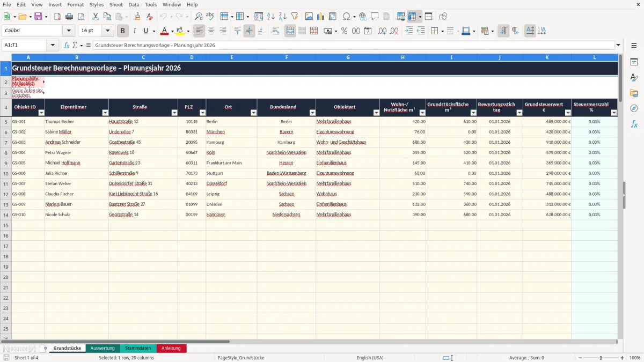The width and height of the screenshot is (644, 362).
Task: Click the zoom in plus button
Action: pyautogui.click(x=622, y=358)
